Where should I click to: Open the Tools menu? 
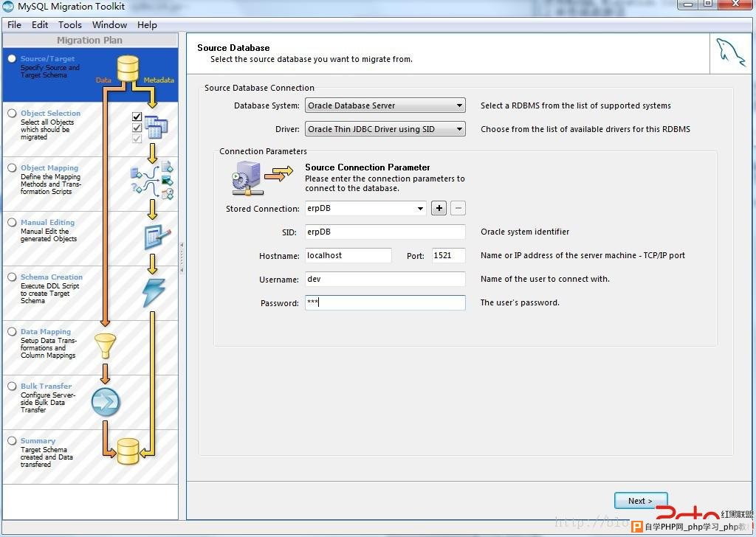pyautogui.click(x=70, y=24)
